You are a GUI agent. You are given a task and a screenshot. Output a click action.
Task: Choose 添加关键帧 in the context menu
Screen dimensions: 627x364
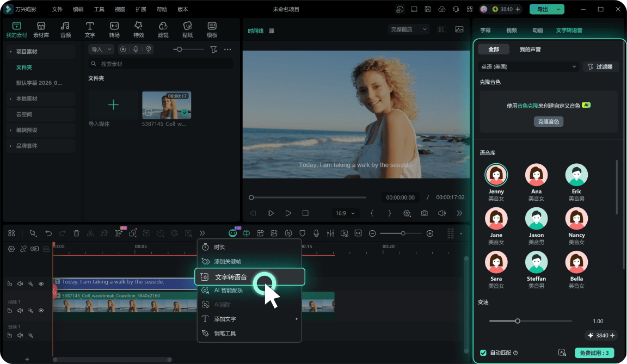click(x=249, y=262)
